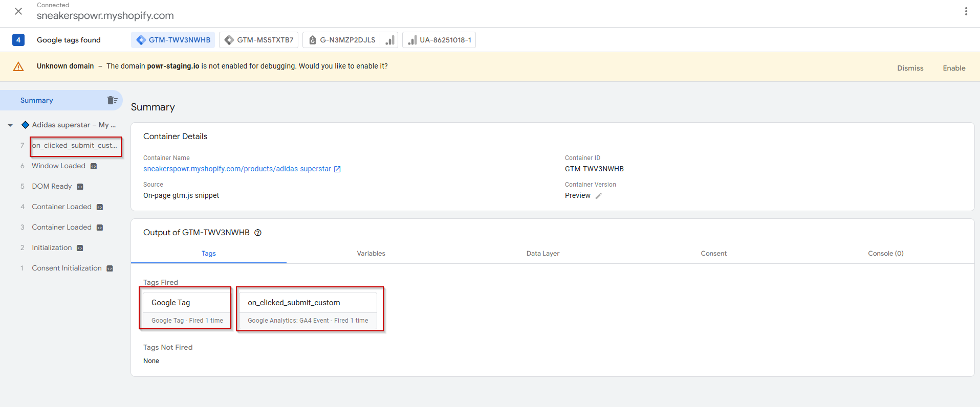
Task: Click API icon beside Consent Initialization
Action: pyautogui.click(x=110, y=268)
